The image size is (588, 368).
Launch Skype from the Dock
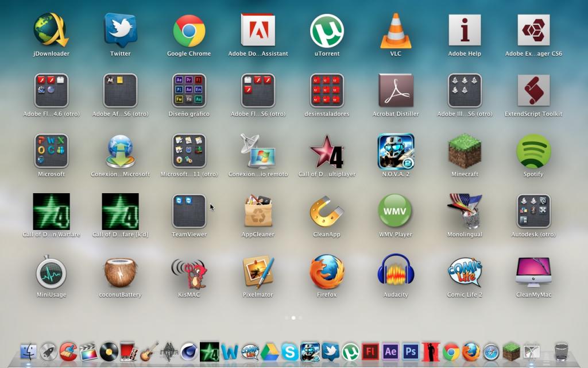coord(289,352)
